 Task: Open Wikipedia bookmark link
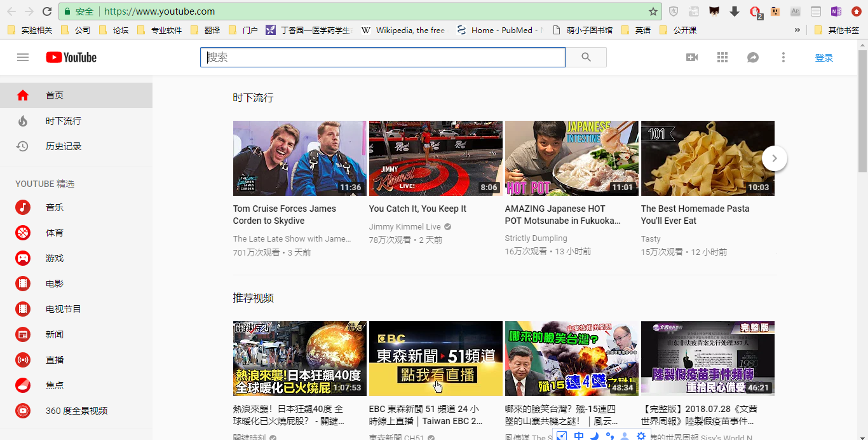[x=403, y=30]
